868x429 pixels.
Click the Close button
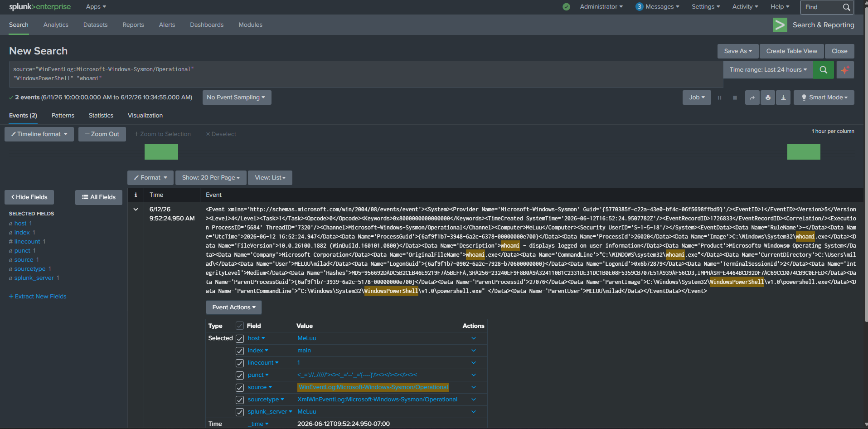coord(839,51)
